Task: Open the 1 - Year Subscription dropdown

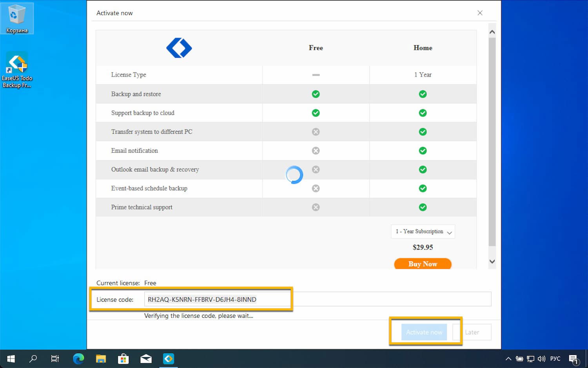Action: [x=423, y=231]
